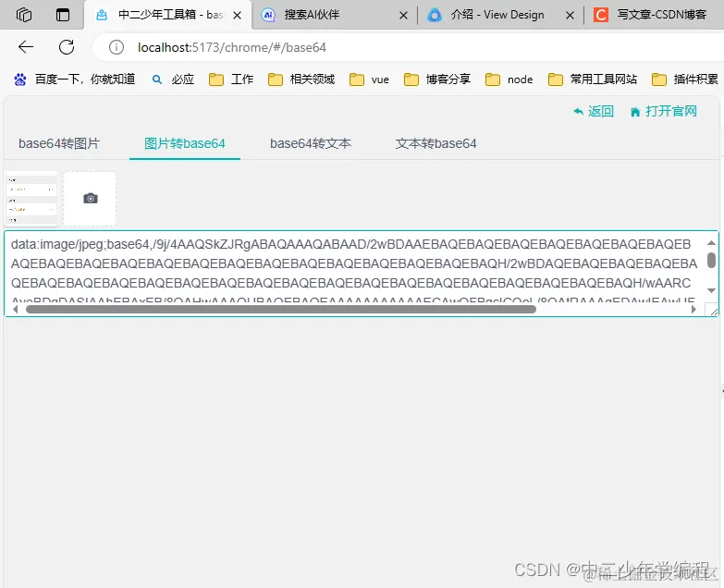Close the View Design browser tab
Viewport: 724px width, 588px height.
coord(571,15)
